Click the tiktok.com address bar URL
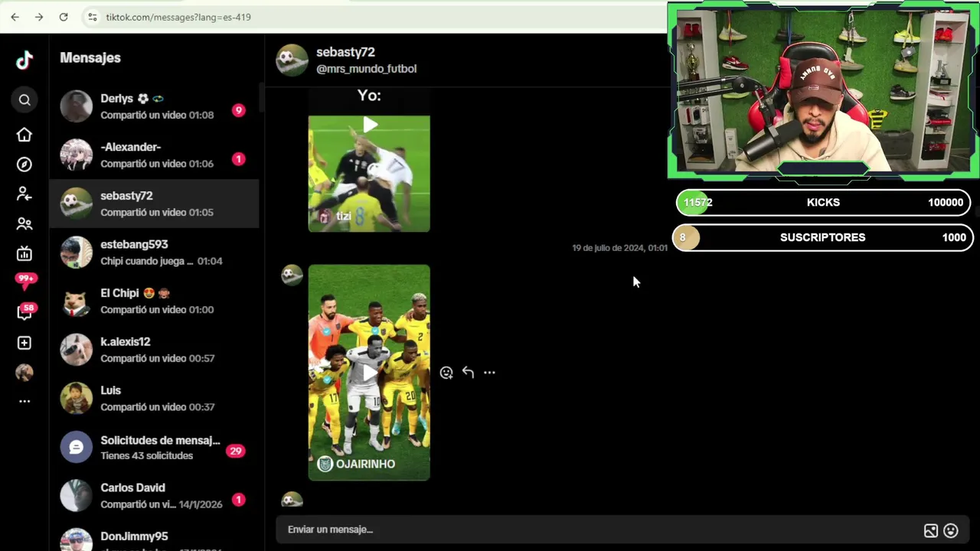The image size is (980, 551). point(178,17)
